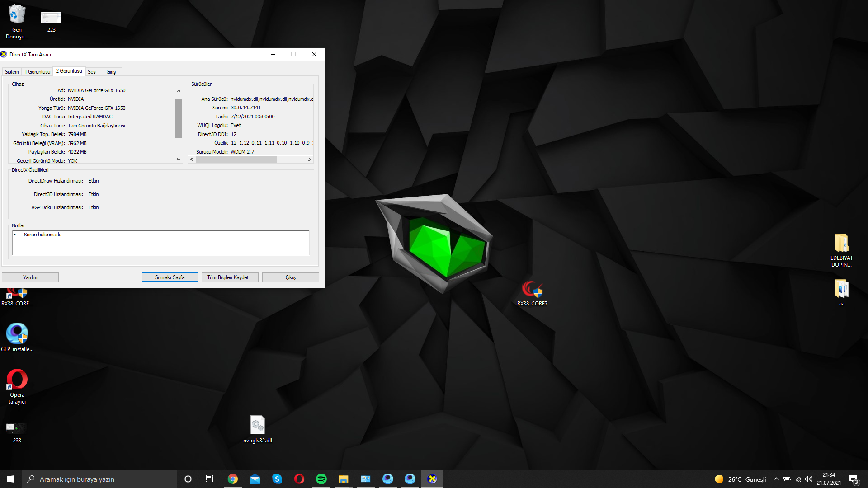
Task: Open Skype from the taskbar
Action: (x=277, y=479)
